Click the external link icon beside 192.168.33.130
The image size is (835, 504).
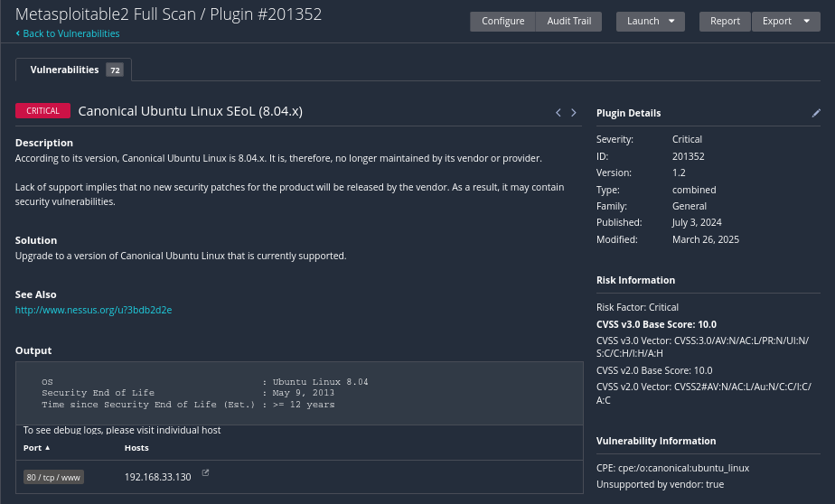click(x=205, y=472)
